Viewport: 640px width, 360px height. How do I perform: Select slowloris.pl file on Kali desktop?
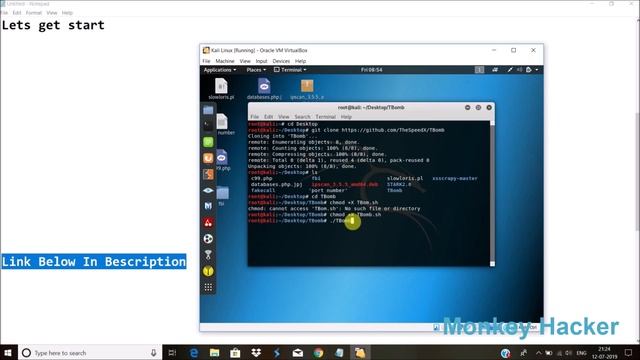tap(221, 89)
